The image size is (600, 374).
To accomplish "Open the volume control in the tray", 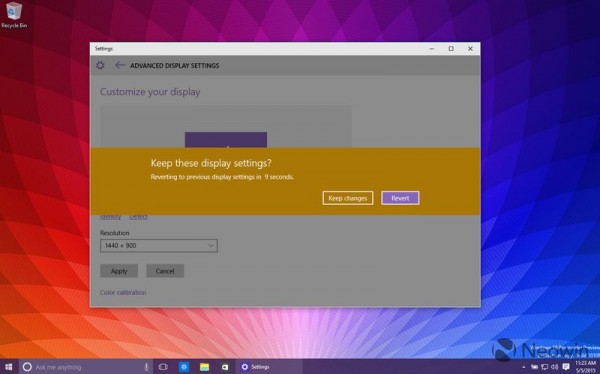I will click(x=554, y=367).
